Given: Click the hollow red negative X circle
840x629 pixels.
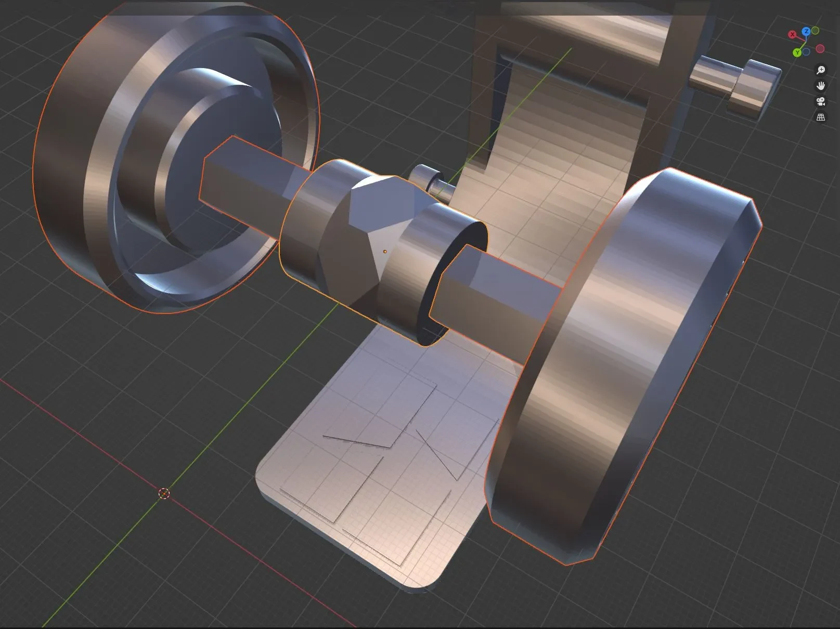Looking at the screenshot, I should [x=820, y=48].
